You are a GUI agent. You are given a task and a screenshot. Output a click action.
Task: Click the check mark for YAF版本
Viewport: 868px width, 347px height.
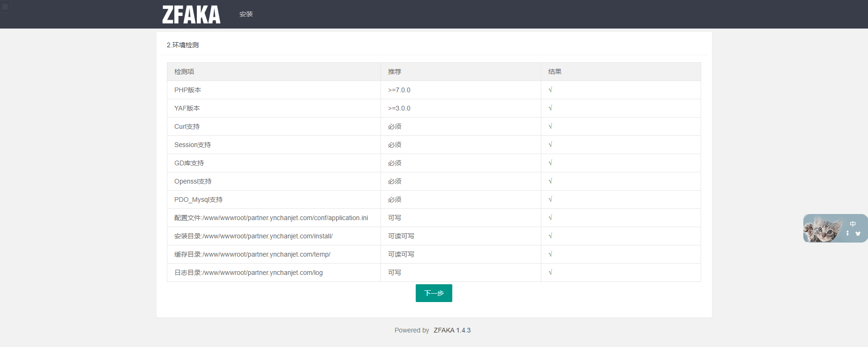[x=550, y=108]
